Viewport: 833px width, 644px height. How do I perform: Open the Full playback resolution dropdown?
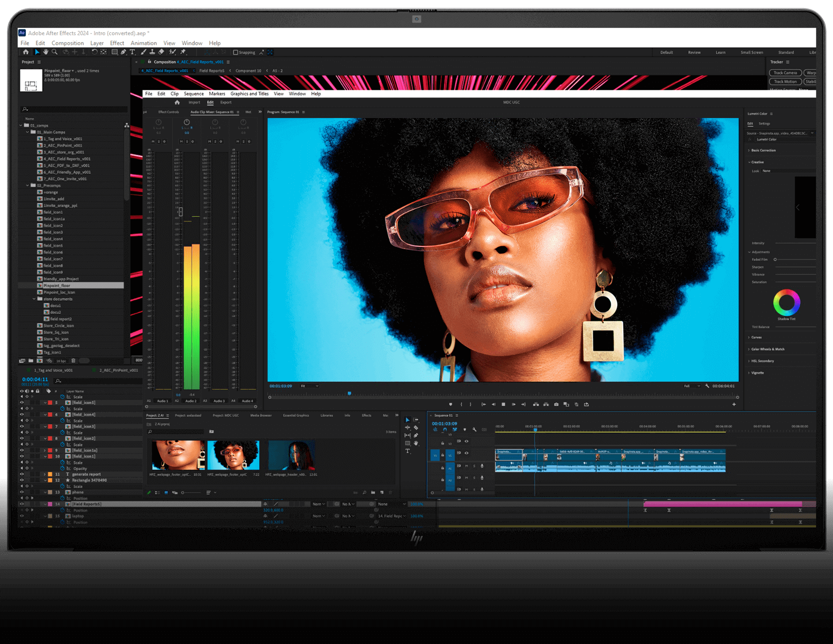click(x=692, y=386)
